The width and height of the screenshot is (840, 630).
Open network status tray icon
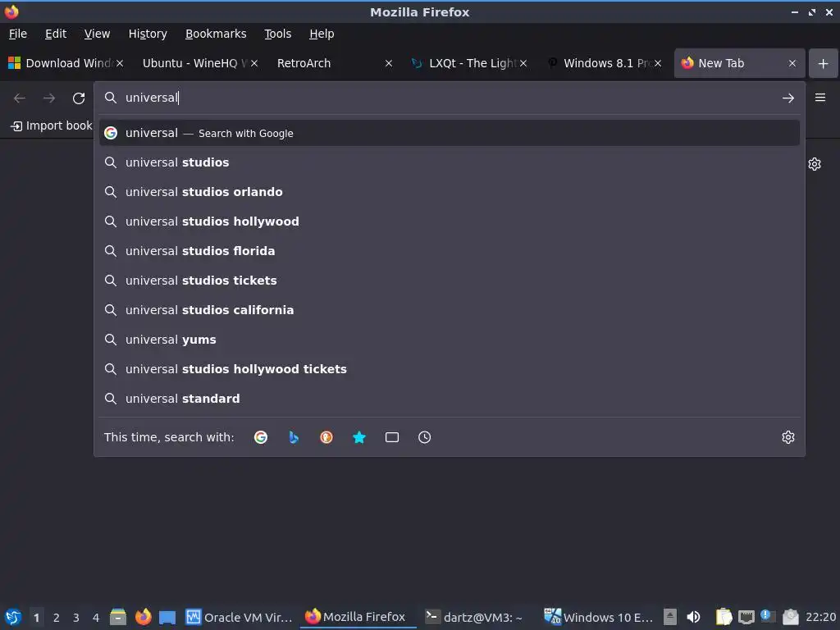[x=746, y=617]
